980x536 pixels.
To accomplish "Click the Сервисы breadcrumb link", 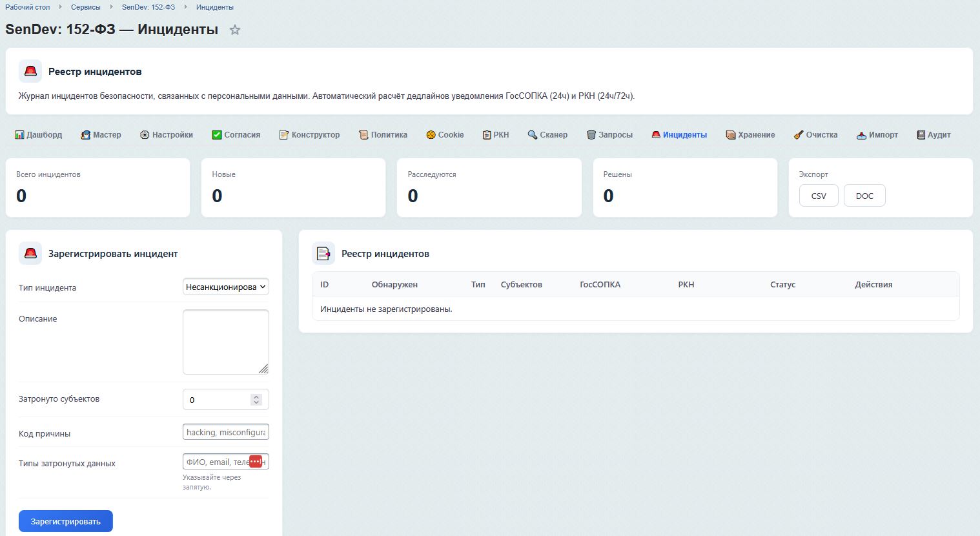I will click(x=86, y=7).
